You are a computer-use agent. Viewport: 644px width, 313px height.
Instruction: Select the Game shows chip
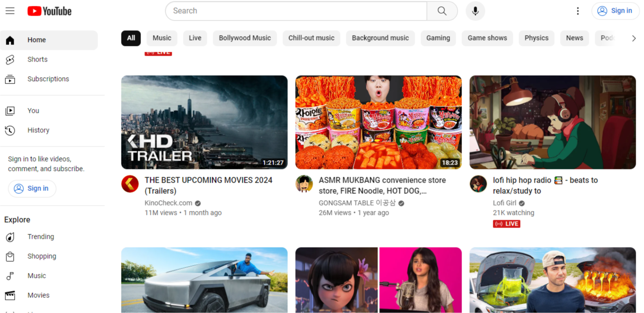pyautogui.click(x=487, y=38)
